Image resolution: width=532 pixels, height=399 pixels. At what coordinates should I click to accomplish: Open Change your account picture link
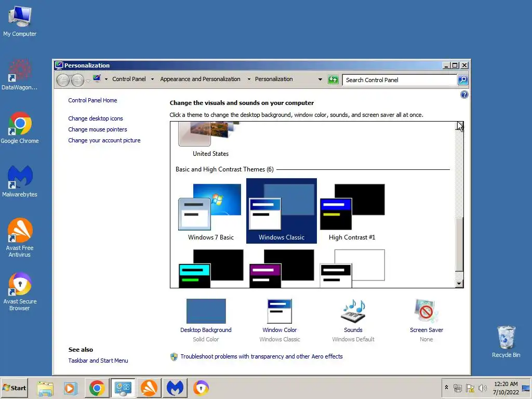tap(104, 140)
